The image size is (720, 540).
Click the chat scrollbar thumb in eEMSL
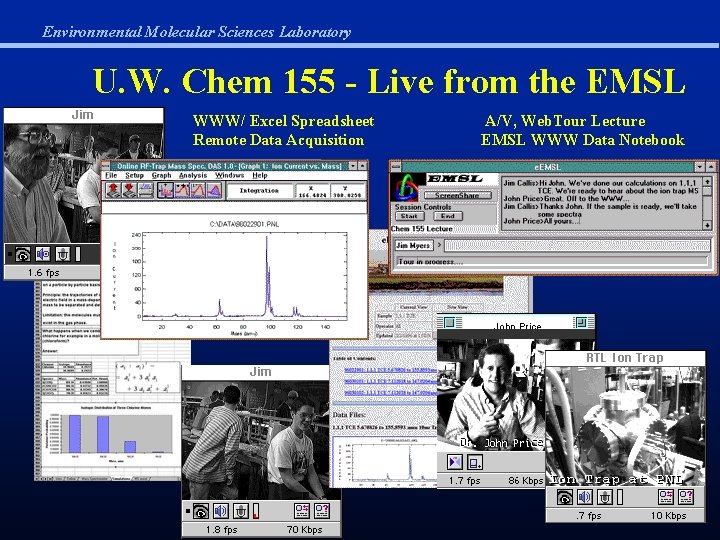707,191
